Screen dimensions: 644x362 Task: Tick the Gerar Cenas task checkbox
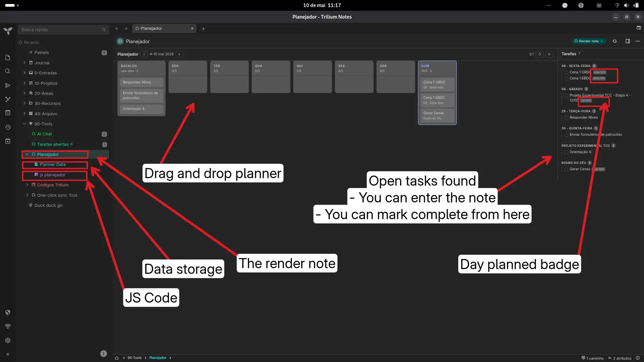coord(566,170)
